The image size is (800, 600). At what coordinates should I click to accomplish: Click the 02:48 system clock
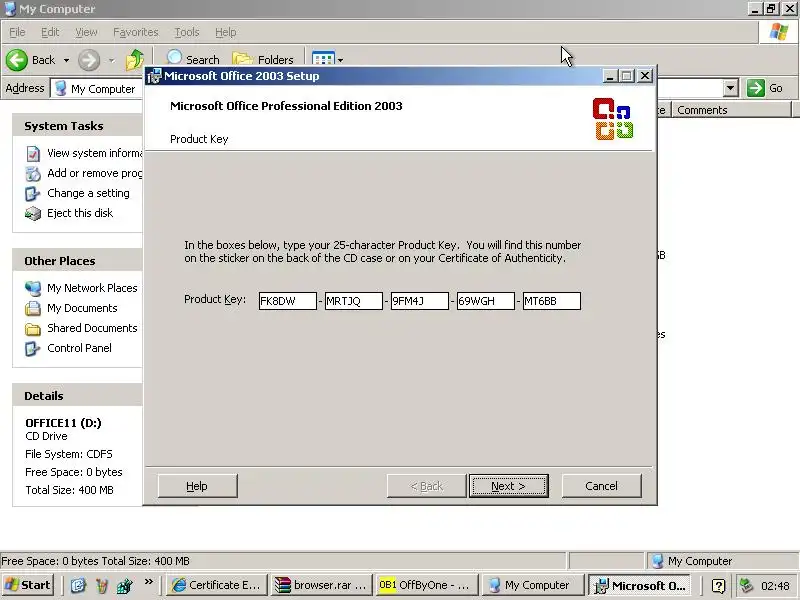coord(775,586)
